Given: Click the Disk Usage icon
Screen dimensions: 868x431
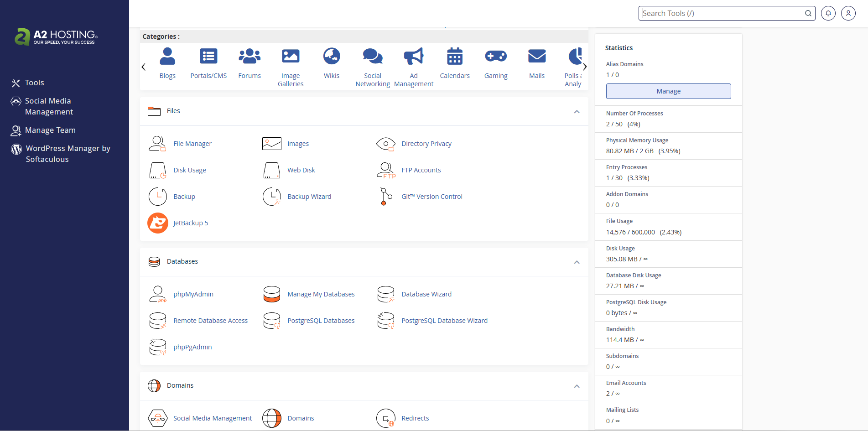Looking at the screenshot, I should click(x=157, y=170).
